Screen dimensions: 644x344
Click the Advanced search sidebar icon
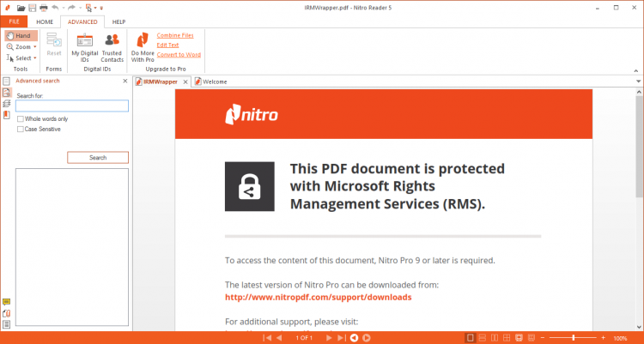pos(7,93)
